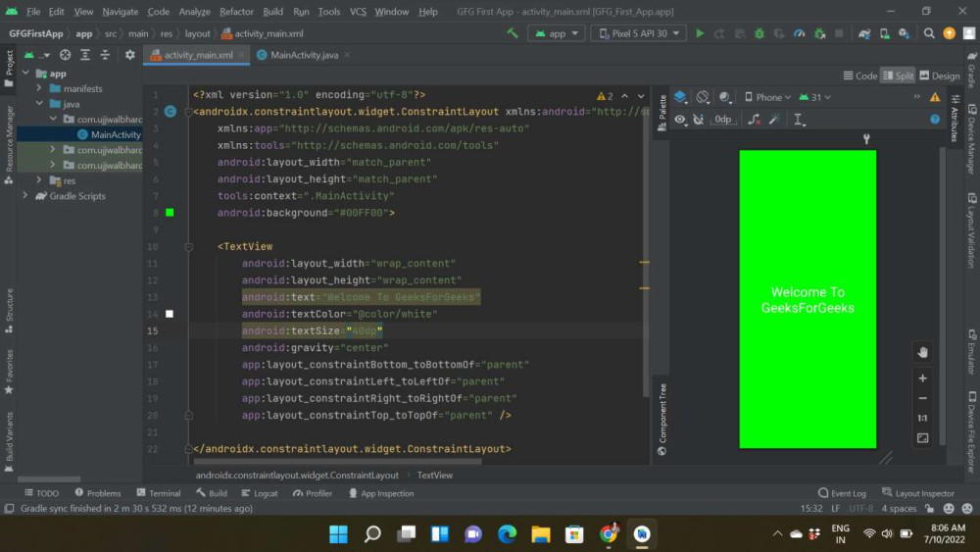This screenshot has width=980, height=552.
Task: Open the Pixel 5 API 30 device dropdown
Action: tap(639, 33)
